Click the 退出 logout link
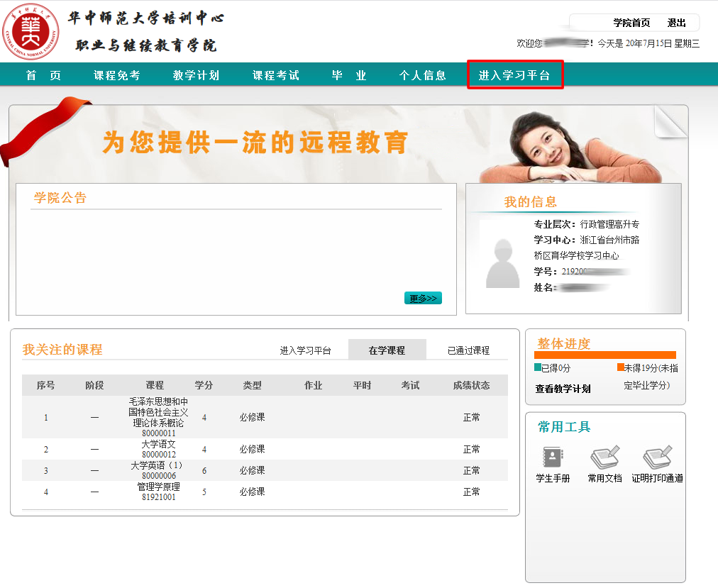 (x=676, y=23)
